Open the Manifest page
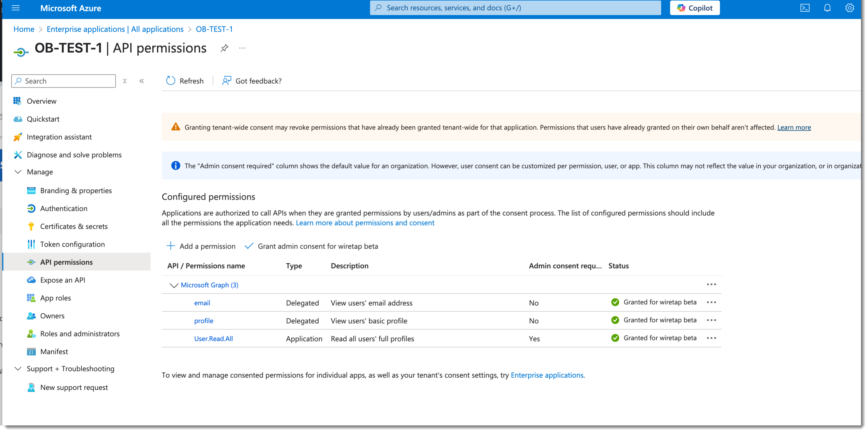The image size is (868, 433). pyautogui.click(x=54, y=352)
